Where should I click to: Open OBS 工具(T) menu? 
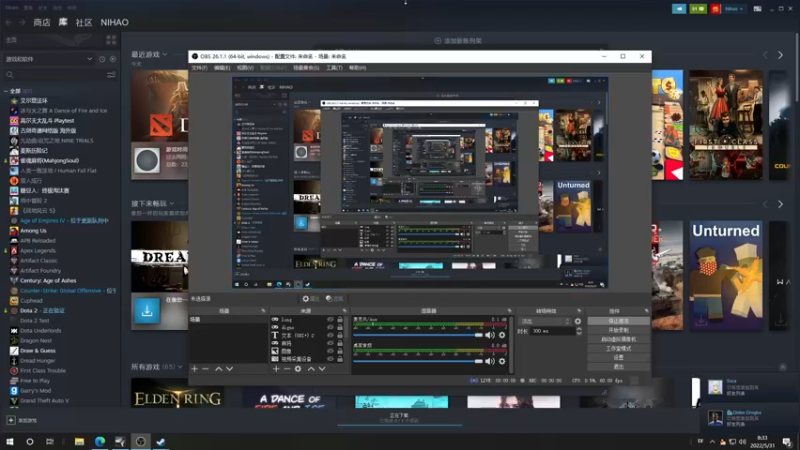pyautogui.click(x=334, y=68)
